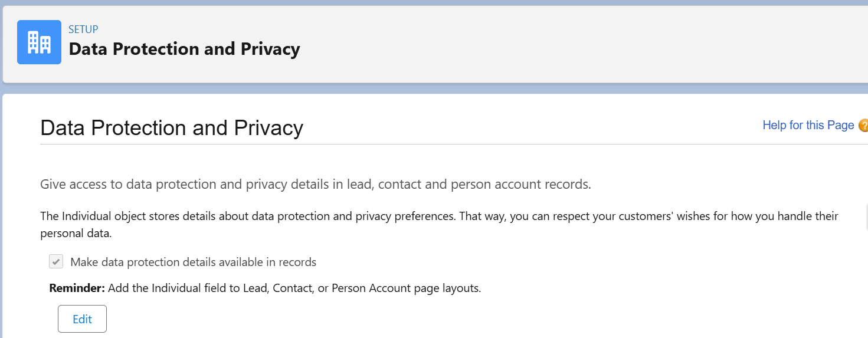868x338 pixels.
Task: Click the words personal data ending the paragraph
Action: (x=76, y=234)
